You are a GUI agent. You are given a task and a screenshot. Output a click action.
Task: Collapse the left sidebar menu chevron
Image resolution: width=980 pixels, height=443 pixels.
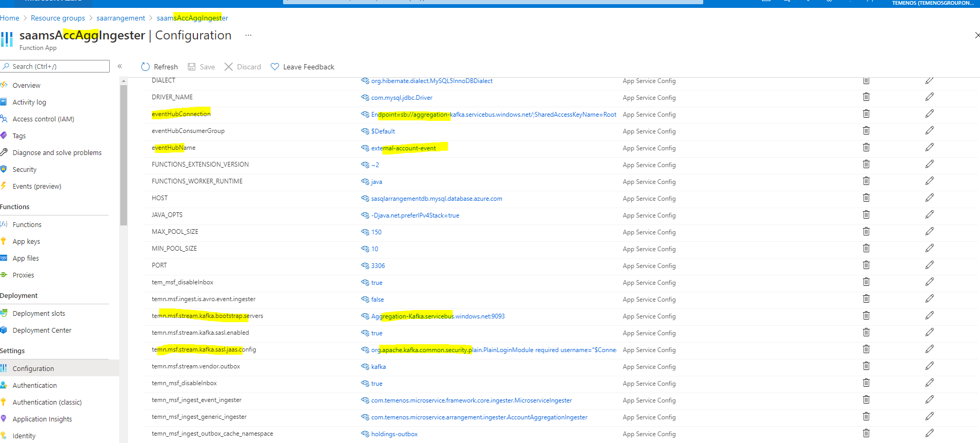tap(120, 66)
